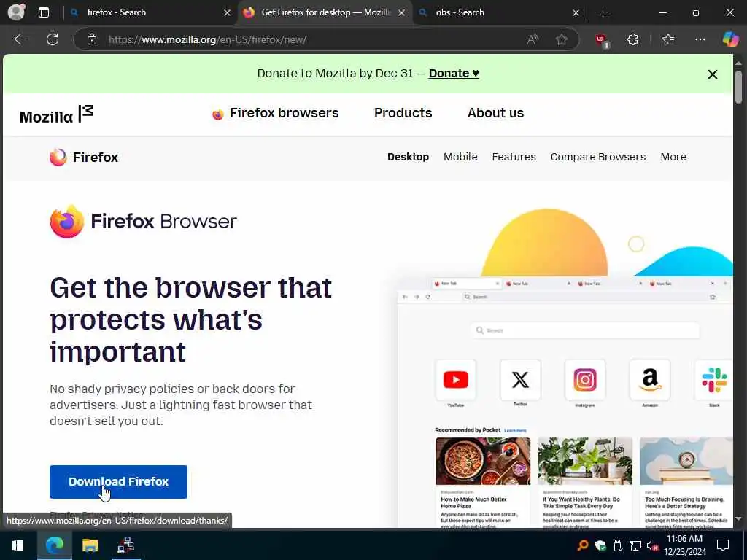Image resolution: width=747 pixels, height=560 pixels.
Task: Close the 'Get Firefox for desktop' tab
Action: tap(402, 13)
